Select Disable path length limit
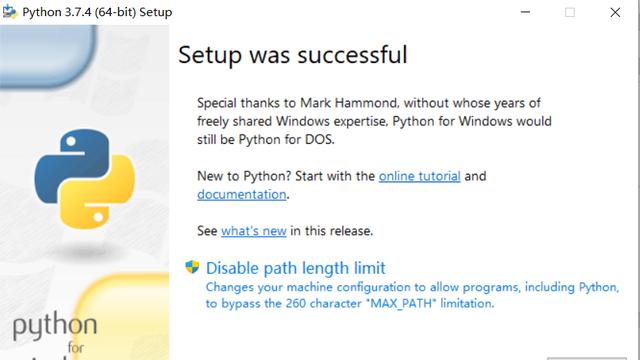 [296, 268]
